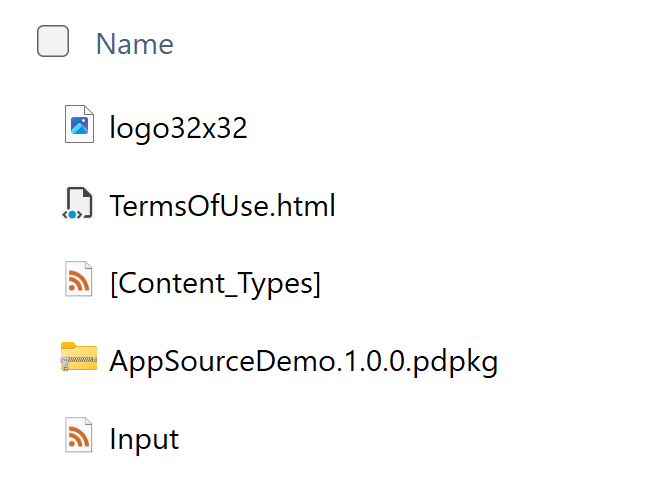Viewport: 655px width, 500px height.
Task: Choose the picture icon at the top of the list
Action: pyautogui.click(x=79, y=126)
